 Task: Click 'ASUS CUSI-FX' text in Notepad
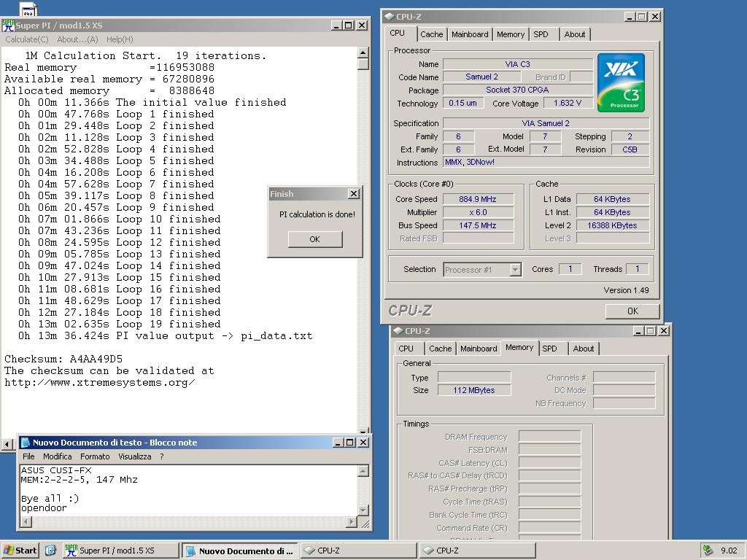point(56,470)
